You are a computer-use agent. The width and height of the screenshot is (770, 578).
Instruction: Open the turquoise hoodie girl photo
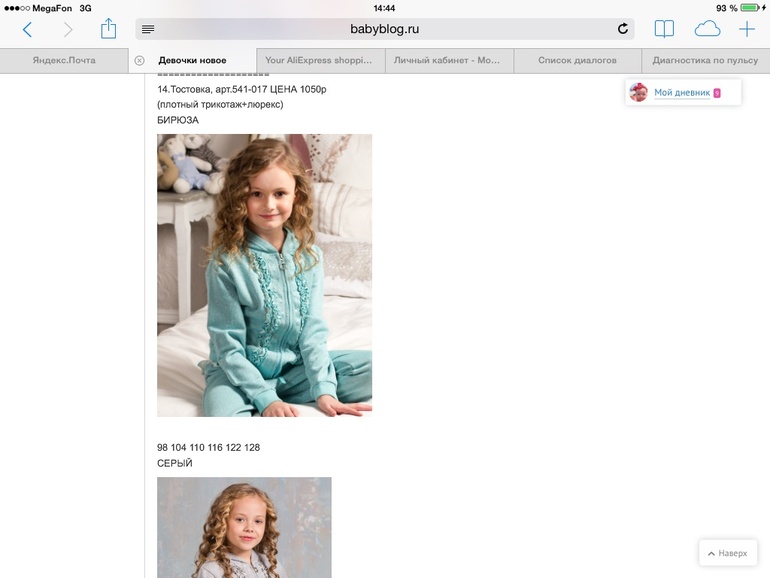pyautogui.click(x=264, y=275)
